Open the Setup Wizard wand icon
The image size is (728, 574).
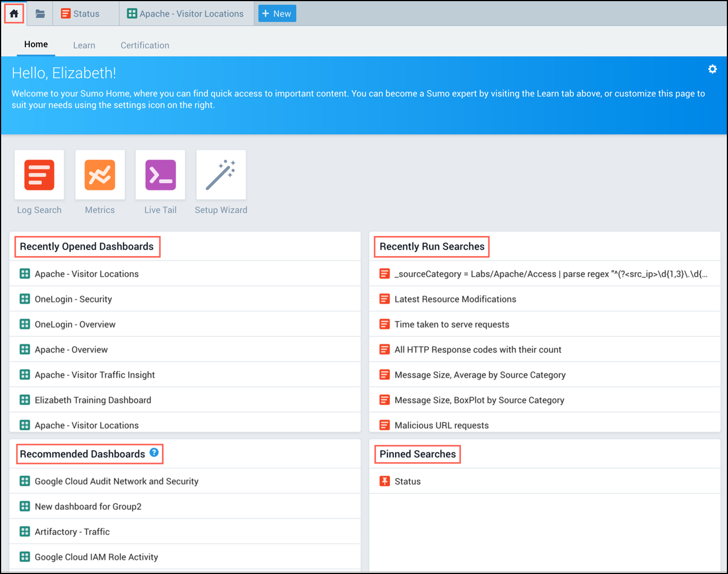[221, 175]
